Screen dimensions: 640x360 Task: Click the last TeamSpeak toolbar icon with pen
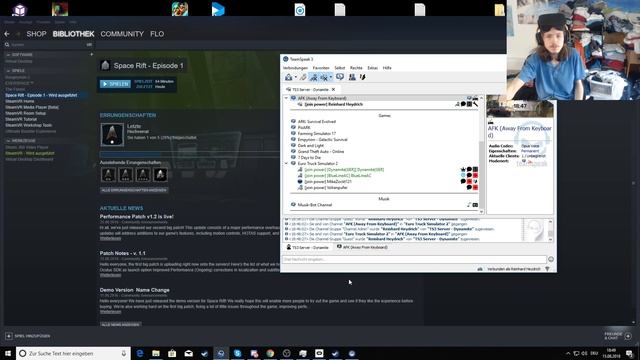[x=362, y=77]
